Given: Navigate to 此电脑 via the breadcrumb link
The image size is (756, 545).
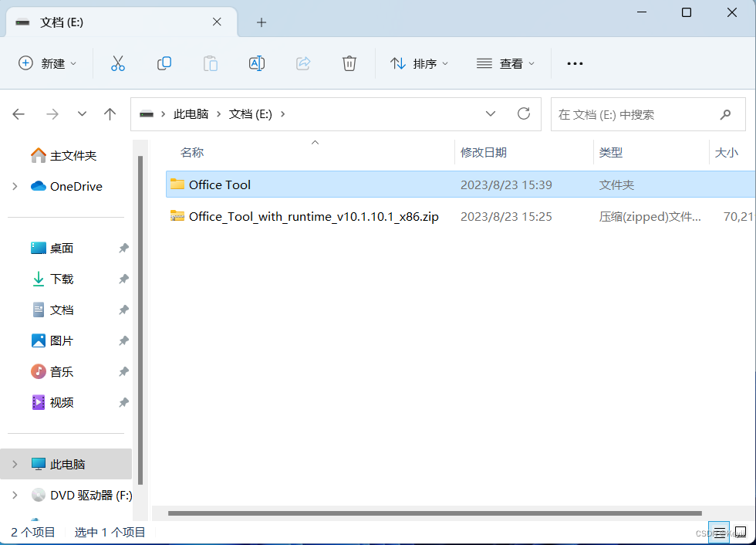Looking at the screenshot, I should [x=191, y=113].
